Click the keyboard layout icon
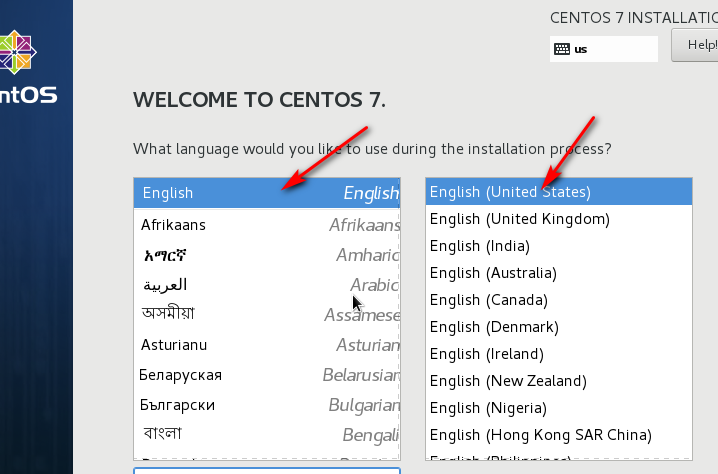 562,49
